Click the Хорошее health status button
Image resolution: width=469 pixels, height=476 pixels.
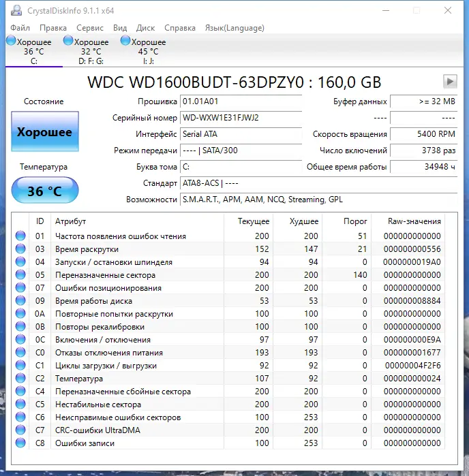[45, 131]
